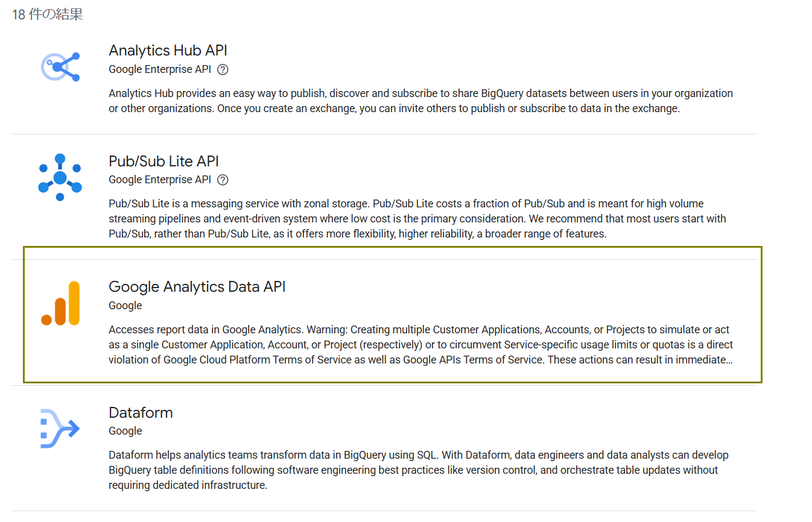Open the Pub/Sub Lite API title
812x522 pixels.
[163, 161]
